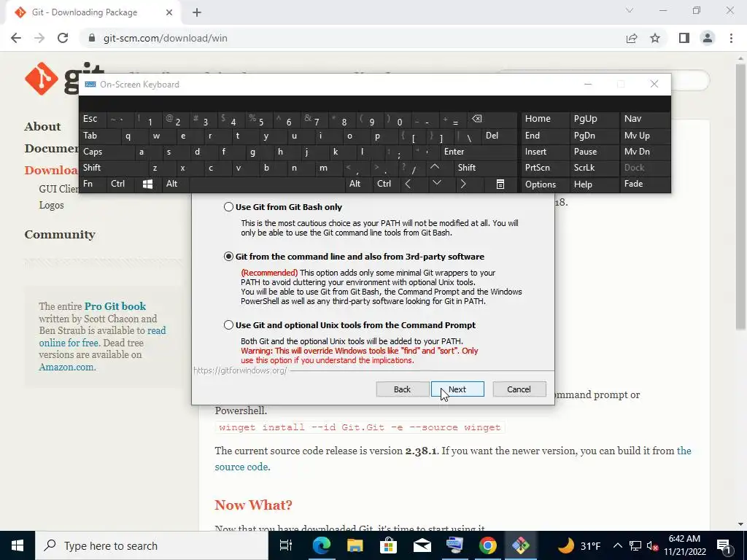747x560 pixels.
Task: Follow the Amazon.com link
Action: pos(67,367)
